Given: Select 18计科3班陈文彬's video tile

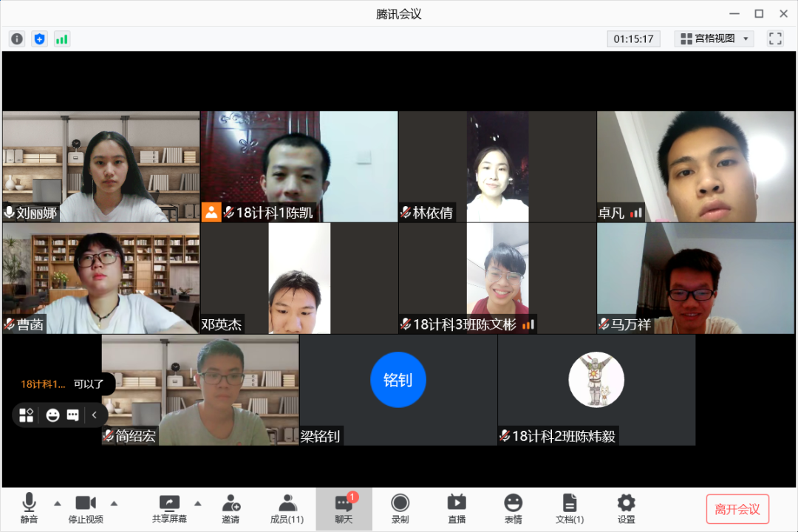Looking at the screenshot, I should pyautogui.click(x=497, y=279).
